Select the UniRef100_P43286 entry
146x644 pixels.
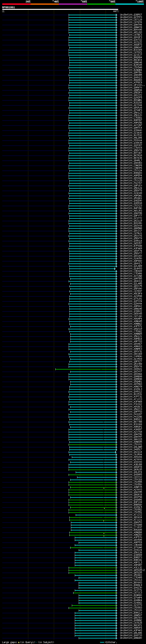131,417
